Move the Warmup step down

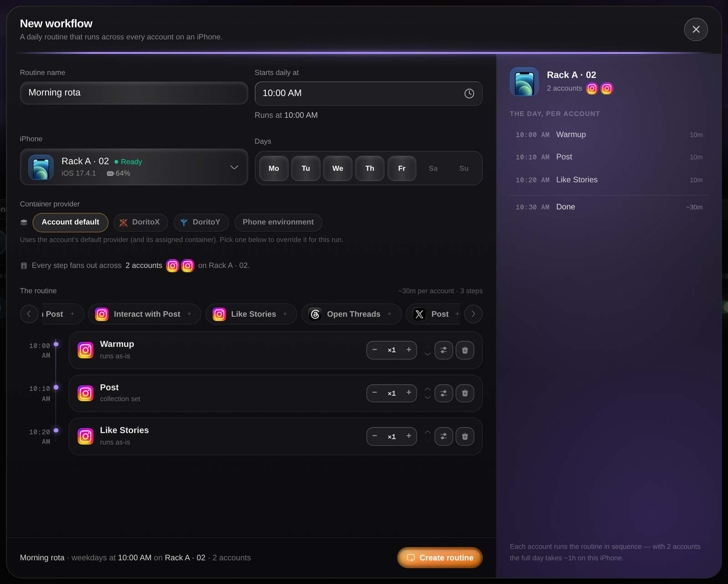[x=427, y=354]
